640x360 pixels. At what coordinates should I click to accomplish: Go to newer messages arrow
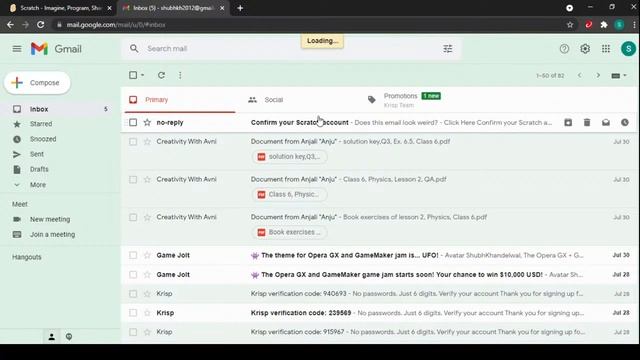click(x=579, y=76)
